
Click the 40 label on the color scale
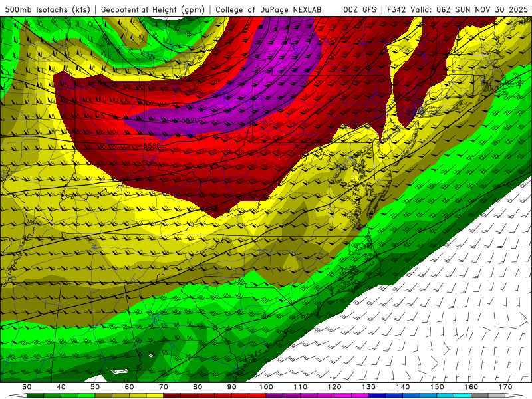pyautogui.click(x=61, y=387)
